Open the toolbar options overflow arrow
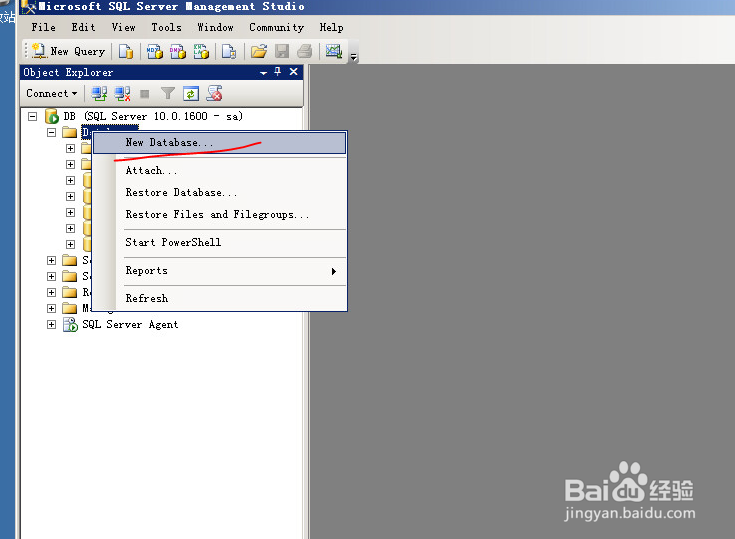The width and height of the screenshot is (735, 539). click(x=354, y=57)
